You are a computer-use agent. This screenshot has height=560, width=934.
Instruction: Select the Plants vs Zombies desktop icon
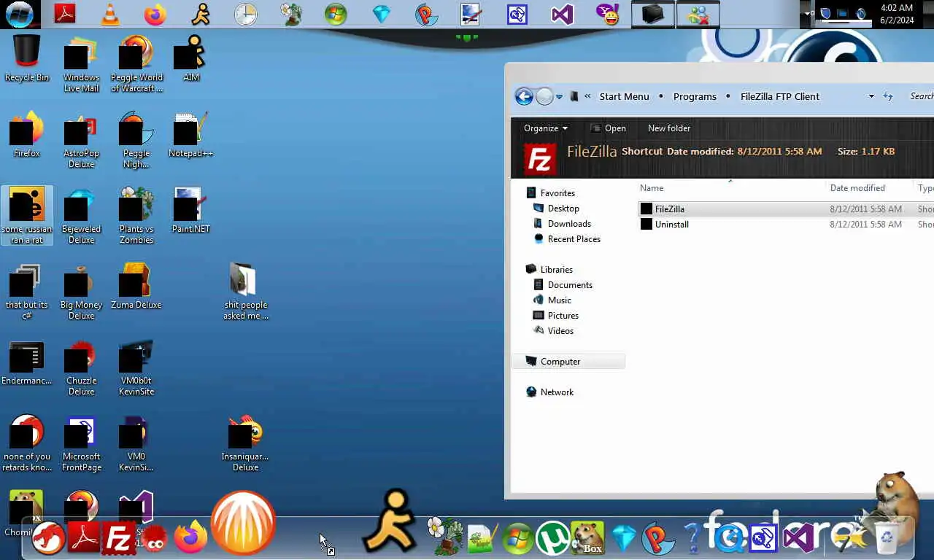point(136,216)
